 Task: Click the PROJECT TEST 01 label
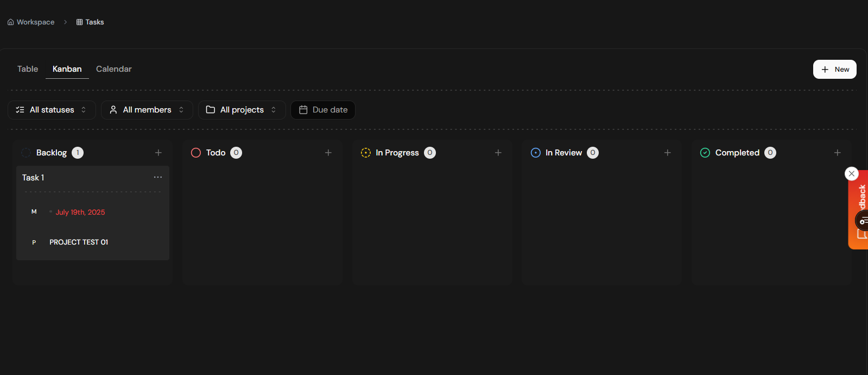79,242
